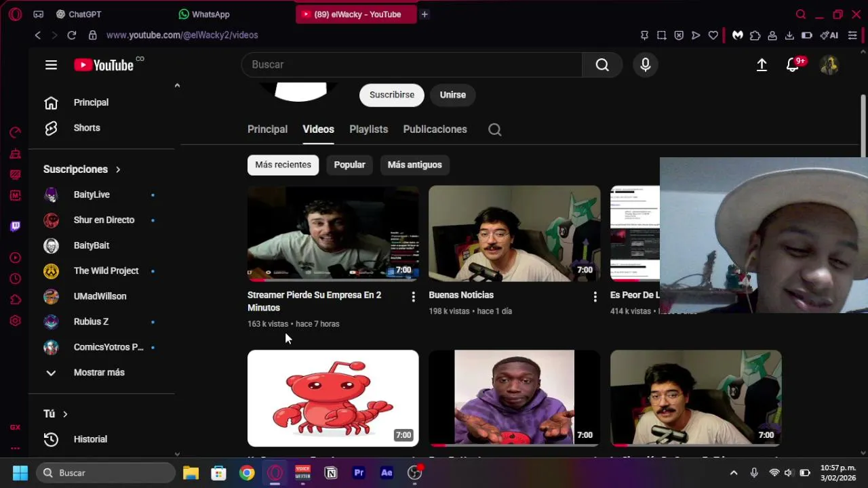Viewport: 868px width, 488px height.
Task: Open the channel Playlists tab
Action: click(x=368, y=129)
